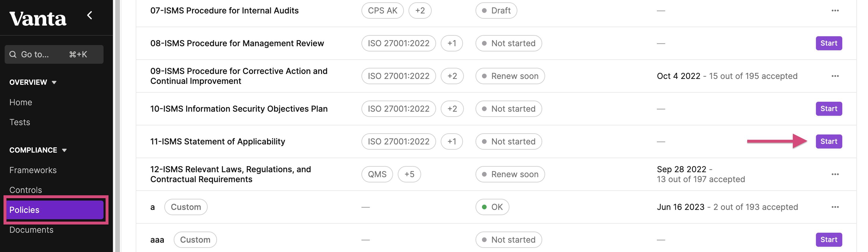Click the sidebar vertical scrollbar
Viewport: 868px width, 252px height.
pyautogui.click(x=117, y=126)
